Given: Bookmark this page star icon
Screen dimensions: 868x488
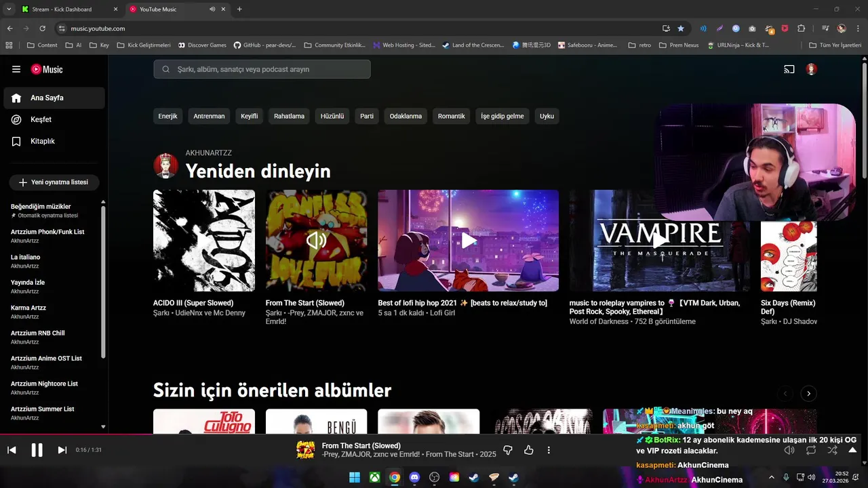Looking at the screenshot, I should click(681, 28).
